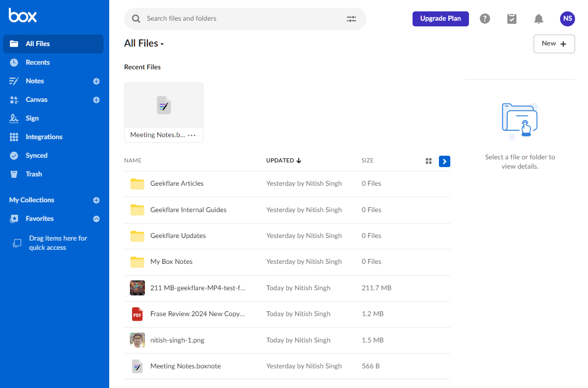The width and height of the screenshot is (588, 388).
Task: Click the search magnifier icon
Action: point(136,19)
